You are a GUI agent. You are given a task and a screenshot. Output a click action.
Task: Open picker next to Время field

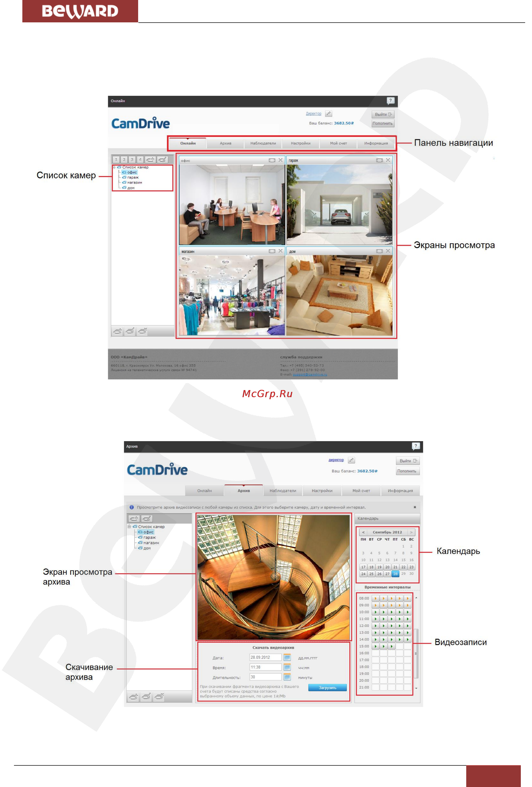pos(287,667)
